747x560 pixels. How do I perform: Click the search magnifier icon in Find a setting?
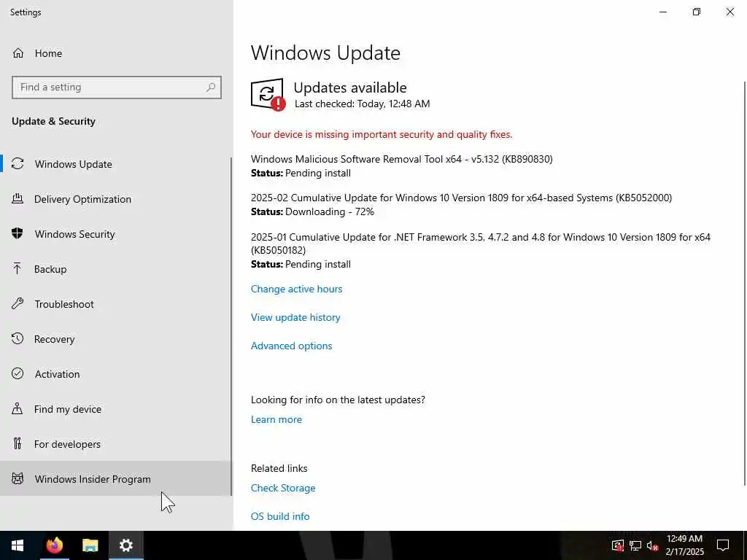[x=211, y=87]
